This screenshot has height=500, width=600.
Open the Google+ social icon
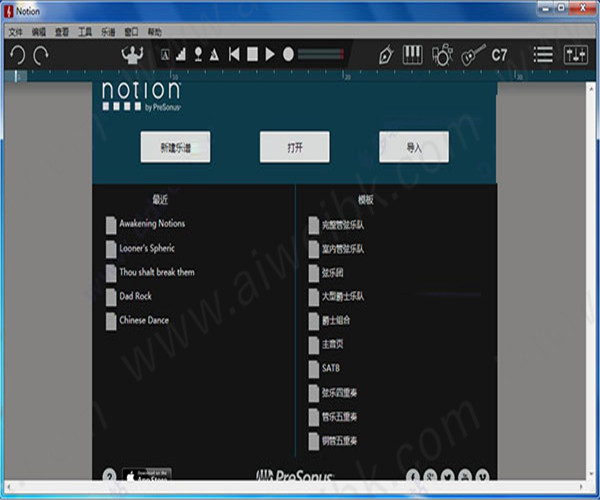tap(430, 476)
